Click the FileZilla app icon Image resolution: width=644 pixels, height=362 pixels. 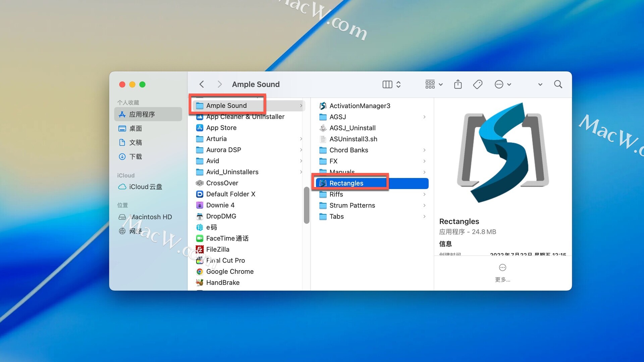[200, 249]
